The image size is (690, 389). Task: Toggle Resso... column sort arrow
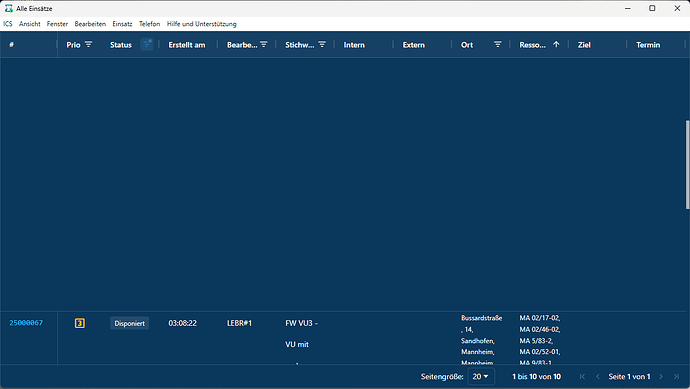point(556,44)
